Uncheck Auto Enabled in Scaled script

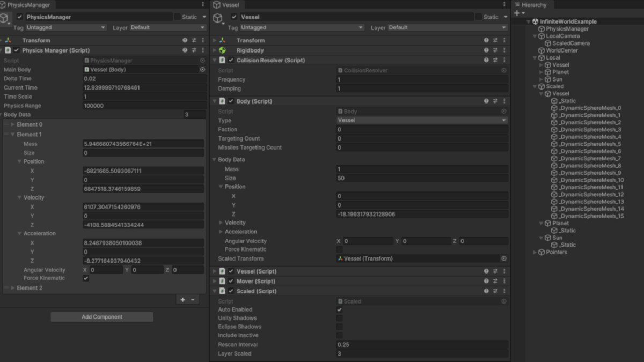pos(339,310)
